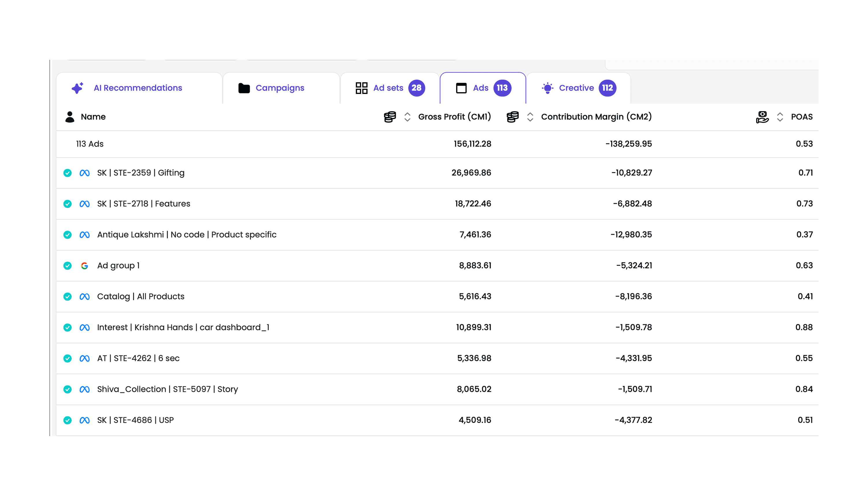Viewport: 868px width, 495px height.
Task: Toggle status check for Antique Lakshmi ad
Action: (x=67, y=235)
